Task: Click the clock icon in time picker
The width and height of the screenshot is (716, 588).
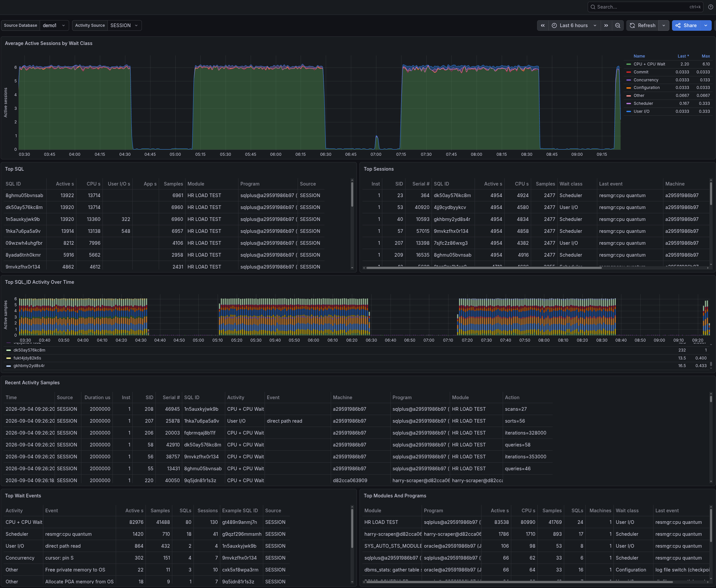Action: pos(554,25)
